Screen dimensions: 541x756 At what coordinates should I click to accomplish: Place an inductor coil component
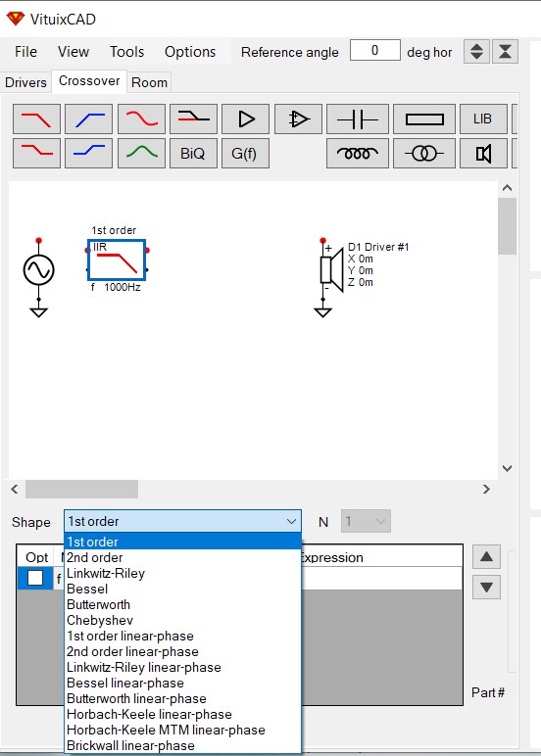pyautogui.click(x=358, y=153)
